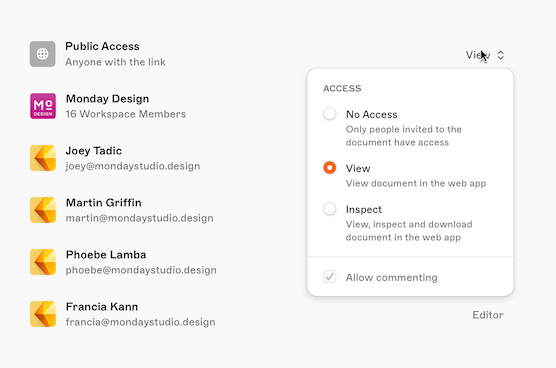Click Joey Tadic's avatar icon
The image size is (556, 368).
43,158
